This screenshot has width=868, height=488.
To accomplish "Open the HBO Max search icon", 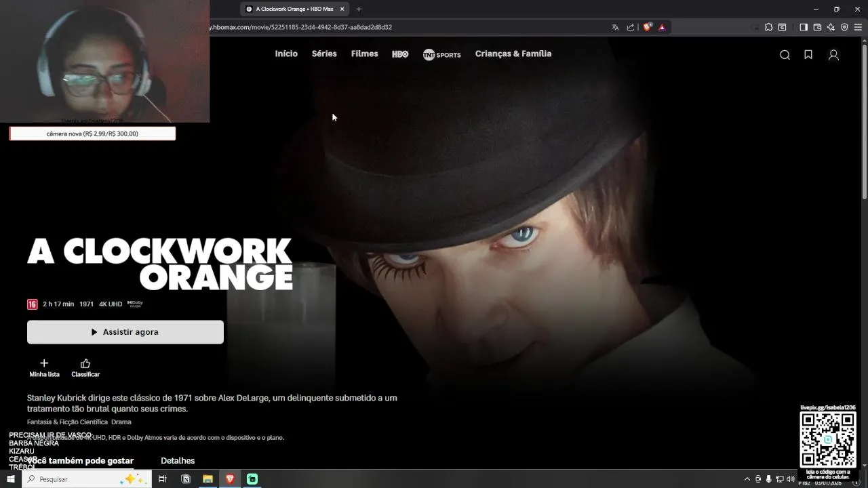I will point(785,55).
